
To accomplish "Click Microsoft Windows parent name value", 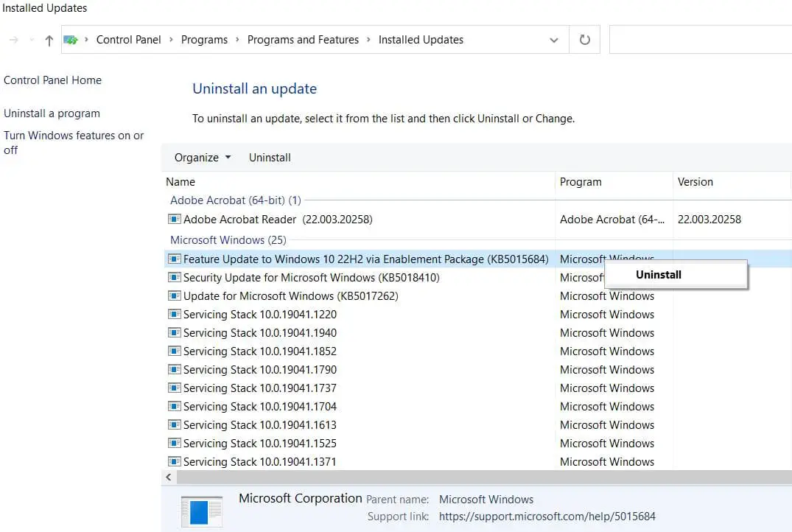I will coord(486,499).
